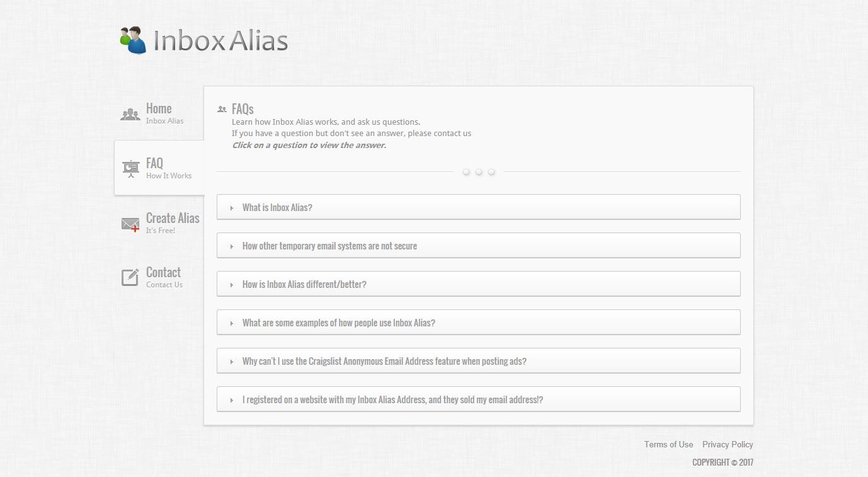This screenshot has height=477, width=868.
Task: Expand "How is Inbox Alias different/better?"
Action: (305, 284)
